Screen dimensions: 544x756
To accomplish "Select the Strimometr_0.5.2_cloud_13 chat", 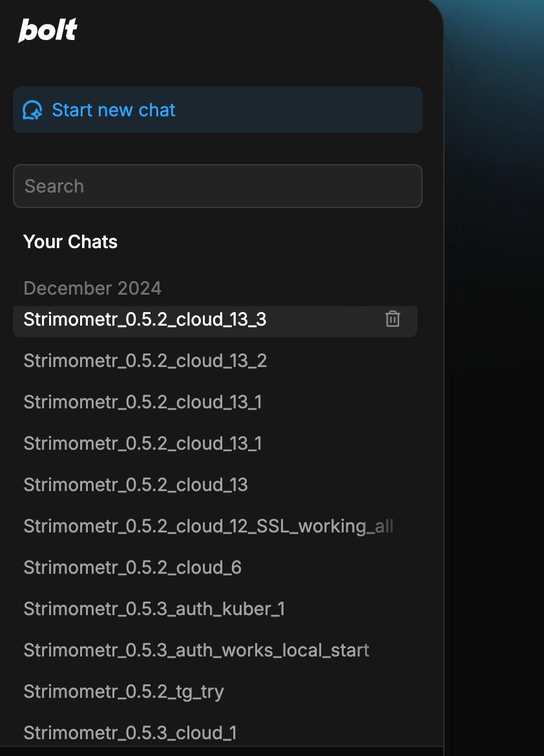I will coord(136,485).
